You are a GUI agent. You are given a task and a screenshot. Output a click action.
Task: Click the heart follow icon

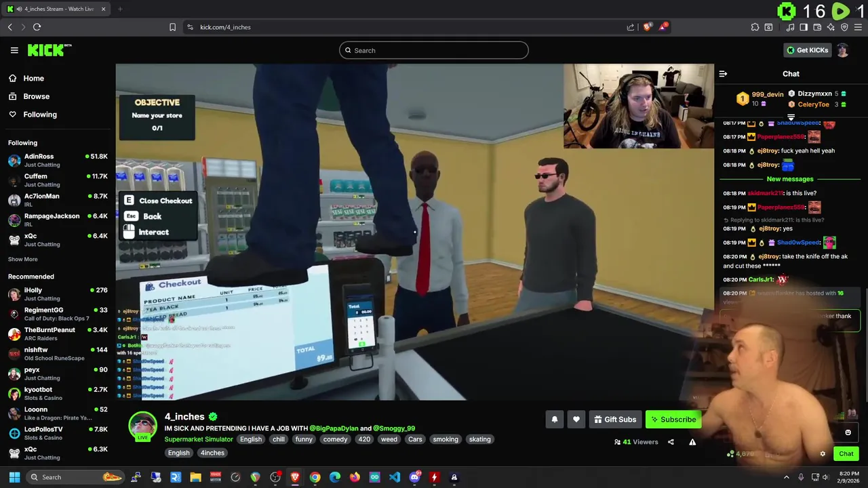[576, 420]
